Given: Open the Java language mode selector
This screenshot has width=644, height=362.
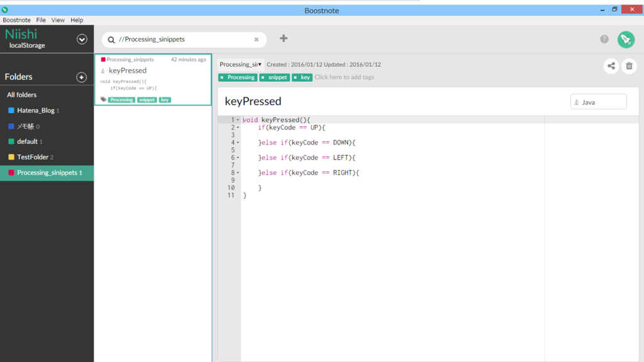Looking at the screenshot, I should [599, 102].
